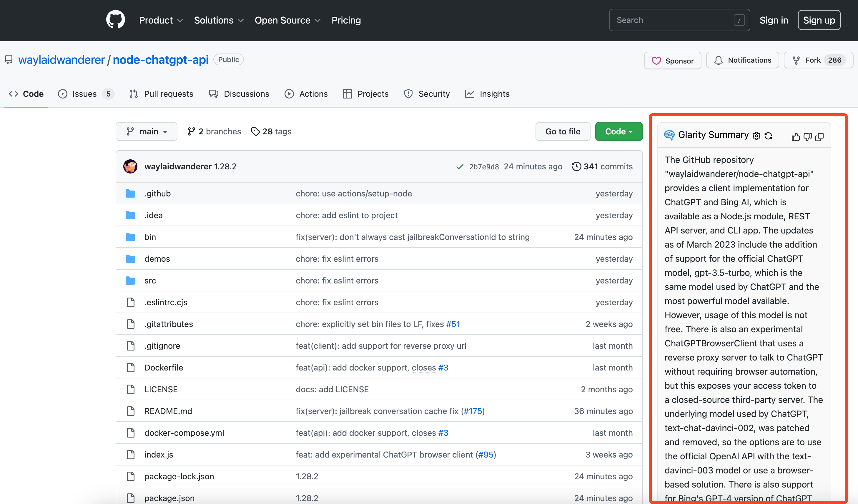
Task: Click the commit history clock icon
Action: pyautogui.click(x=576, y=166)
